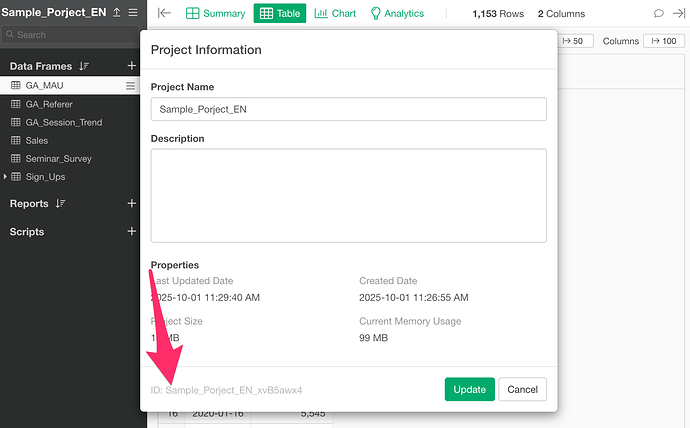Sort the Data Frames list
690x428 pixels.
coord(84,66)
